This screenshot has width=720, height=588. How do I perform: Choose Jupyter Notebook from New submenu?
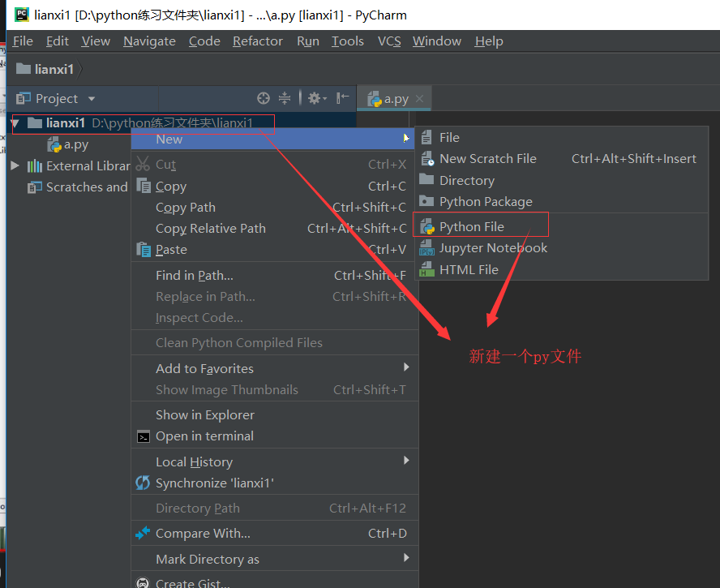point(493,248)
